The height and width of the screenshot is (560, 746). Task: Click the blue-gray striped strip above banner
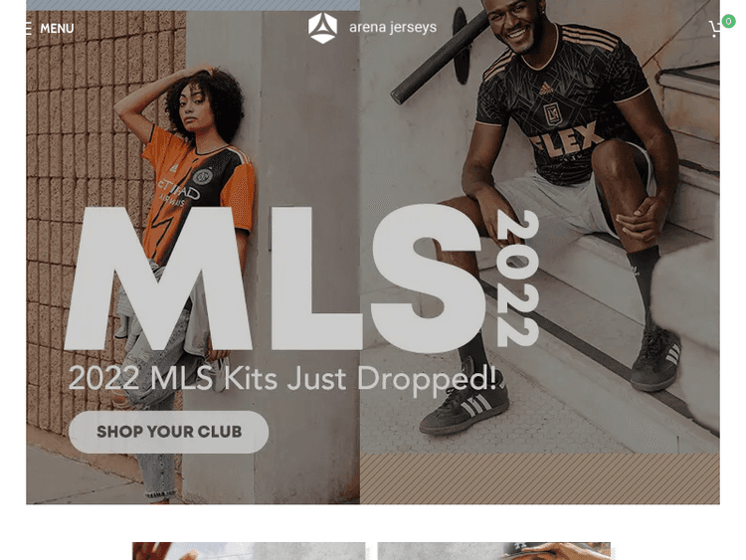tap(193, 5)
